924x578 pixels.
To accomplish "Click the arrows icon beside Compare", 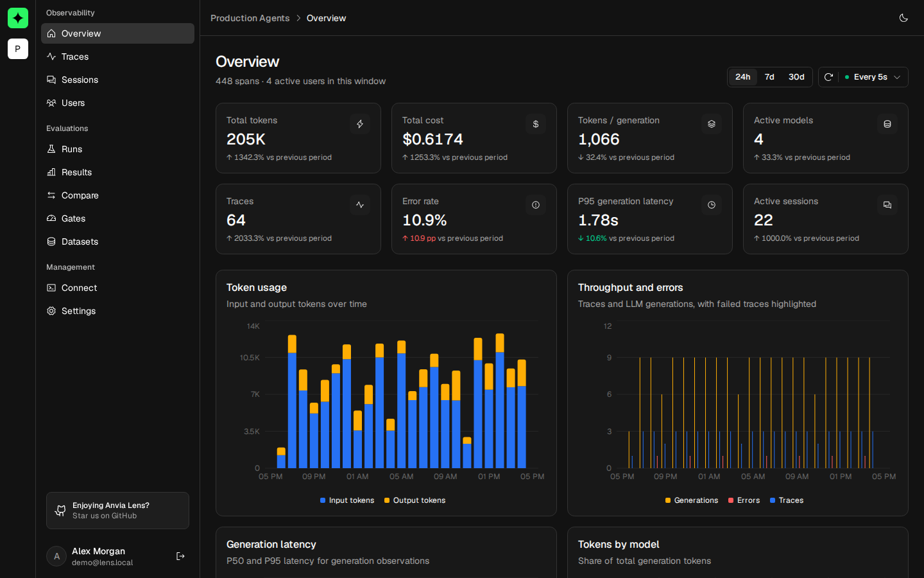I will tap(51, 195).
